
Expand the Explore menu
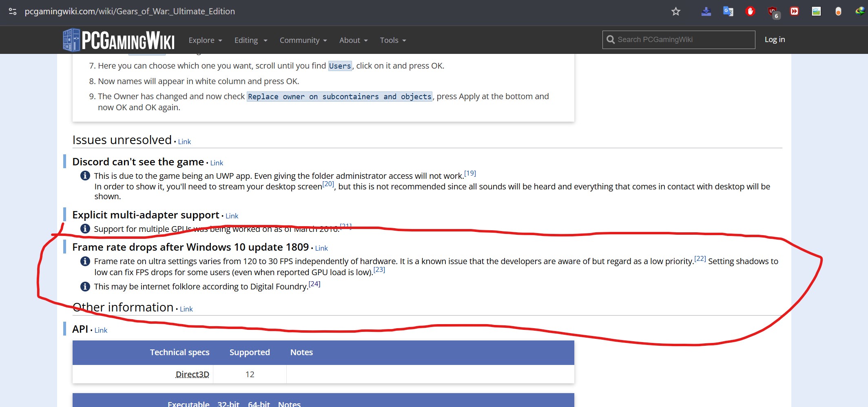tap(205, 40)
